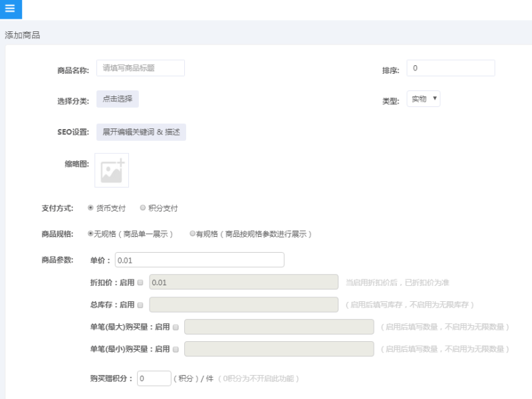532x399 pixels.
Task: Select 货币支付 payment radio button
Action: coord(90,207)
